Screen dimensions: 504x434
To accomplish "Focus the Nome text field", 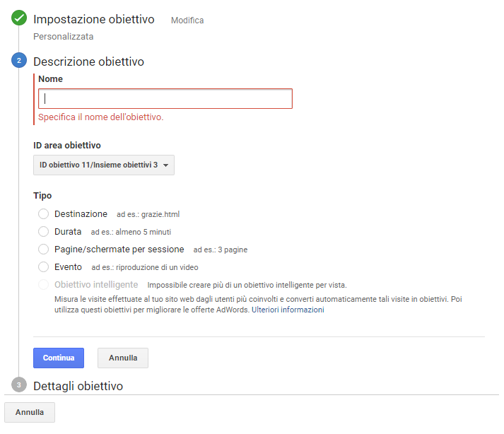I will pyautogui.click(x=165, y=99).
